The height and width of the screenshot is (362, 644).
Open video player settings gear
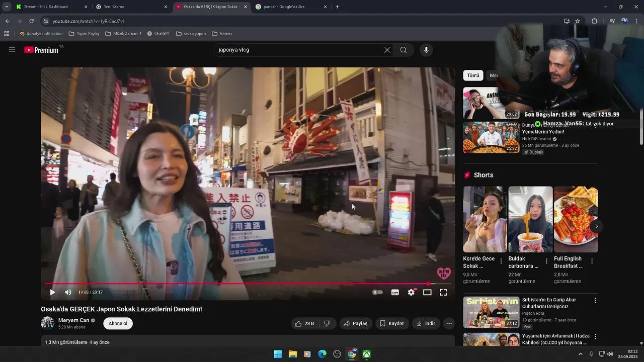click(x=412, y=292)
